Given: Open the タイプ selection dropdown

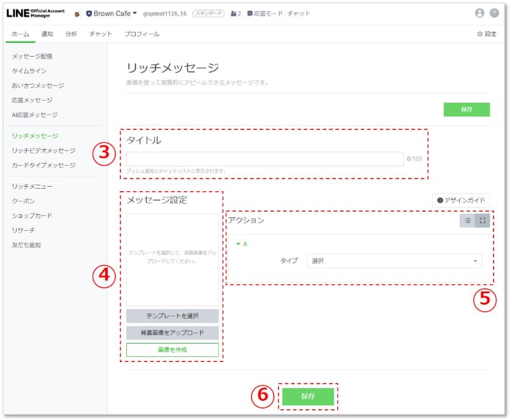Looking at the screenshot, I should pos(394,261).
